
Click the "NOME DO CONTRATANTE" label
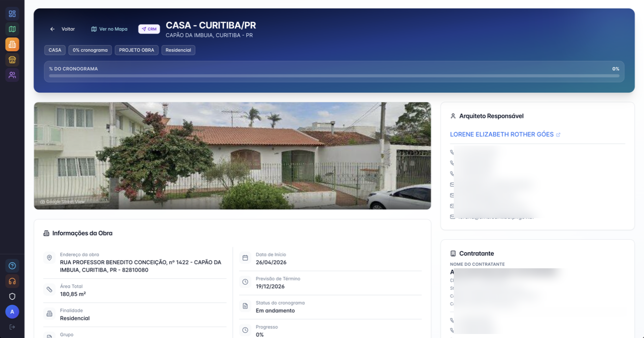[x=477, y=264]
